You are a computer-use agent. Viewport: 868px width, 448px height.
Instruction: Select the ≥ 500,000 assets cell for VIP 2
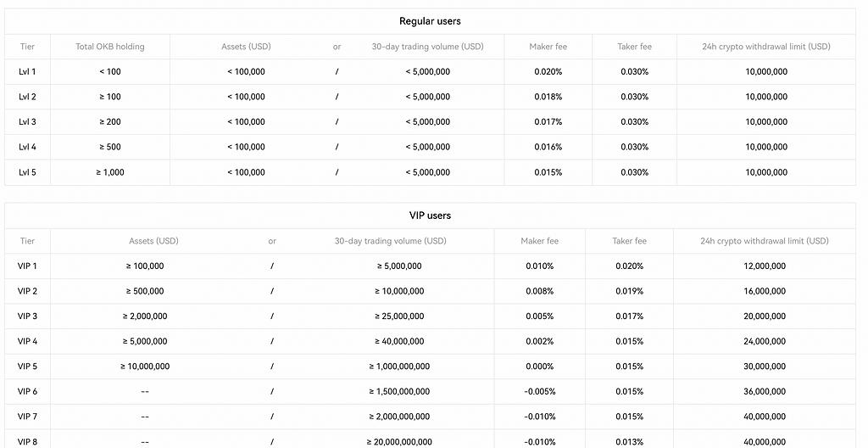pos(145,291)
